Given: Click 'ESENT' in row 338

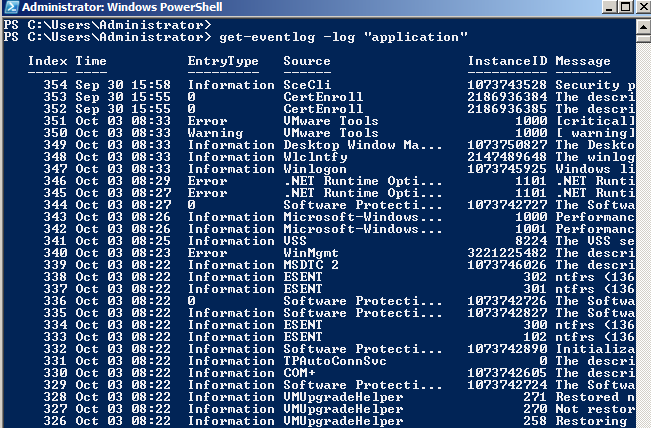Looking at the screenshot, I should coord(303,277).
